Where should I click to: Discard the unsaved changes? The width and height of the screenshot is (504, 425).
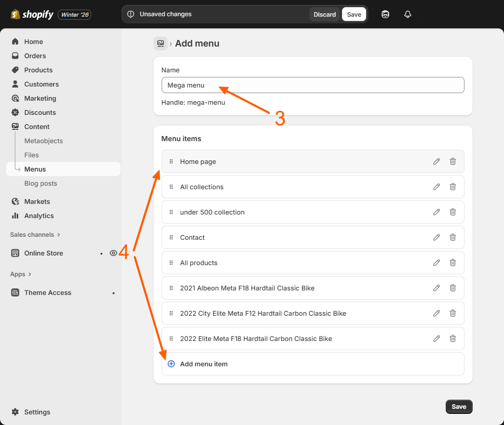tap(325, 15)
